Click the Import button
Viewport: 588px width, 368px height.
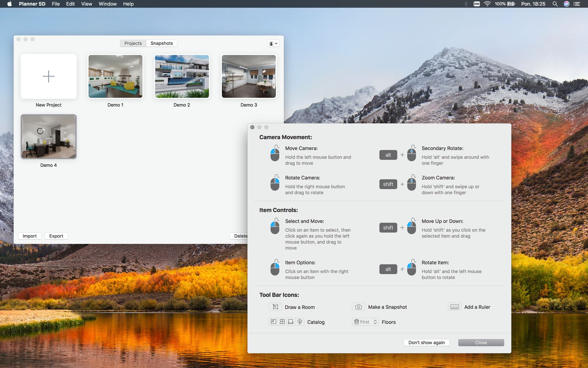coord(30,236)
